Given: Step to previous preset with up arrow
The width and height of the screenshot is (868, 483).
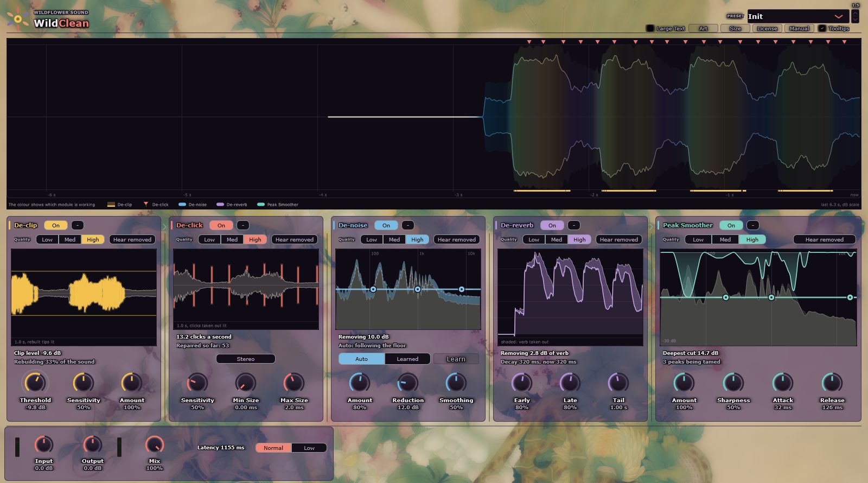Looking at the screenshot, I should click(856, 12).
